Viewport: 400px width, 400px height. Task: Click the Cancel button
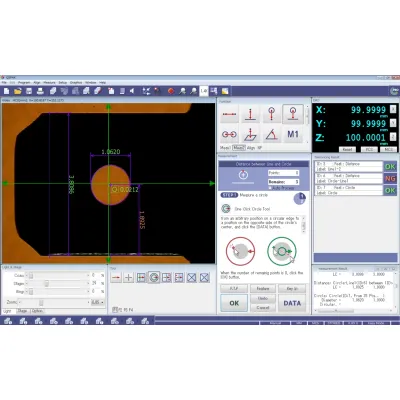(263, 308)
